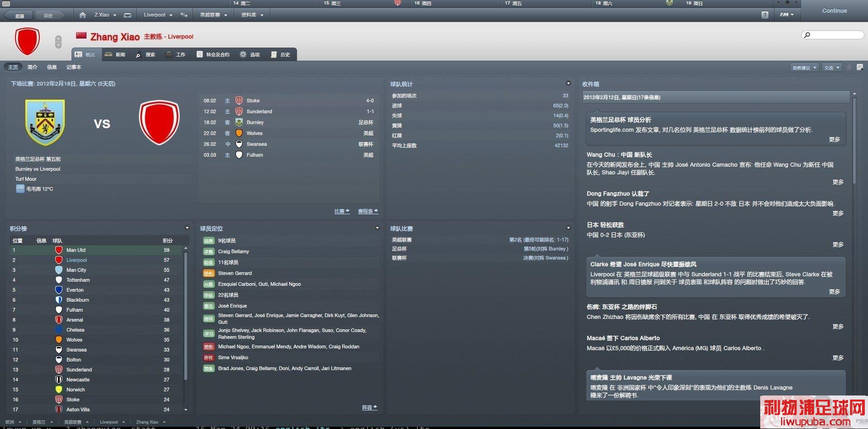Click the Swansea badge in the 26.02 fixture

(239, 144)
